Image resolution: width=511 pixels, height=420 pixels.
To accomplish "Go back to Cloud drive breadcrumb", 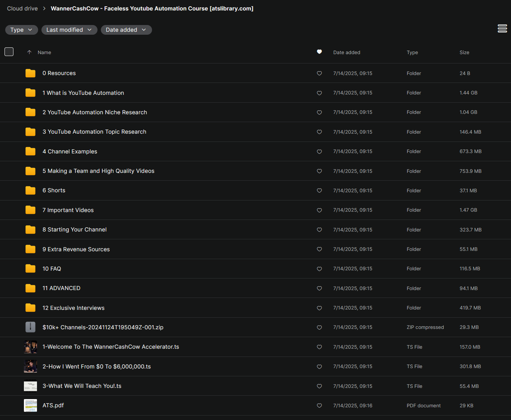I will coord(22,9).
